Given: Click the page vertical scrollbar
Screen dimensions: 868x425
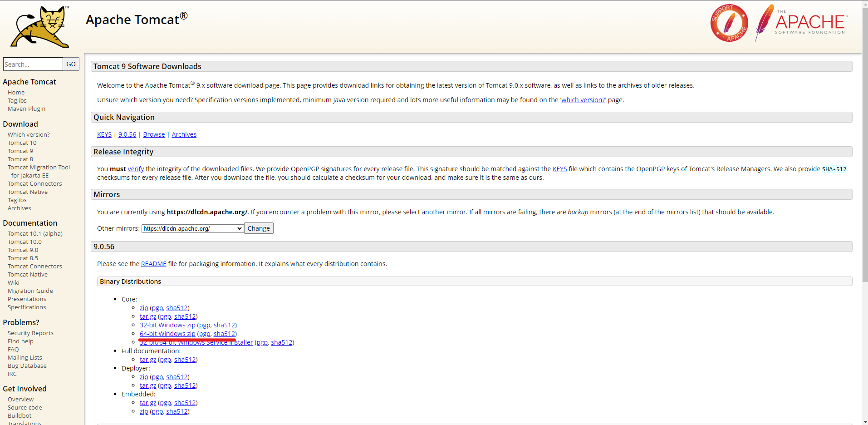Looking at the screenshot, I should (x=865, y=145).
